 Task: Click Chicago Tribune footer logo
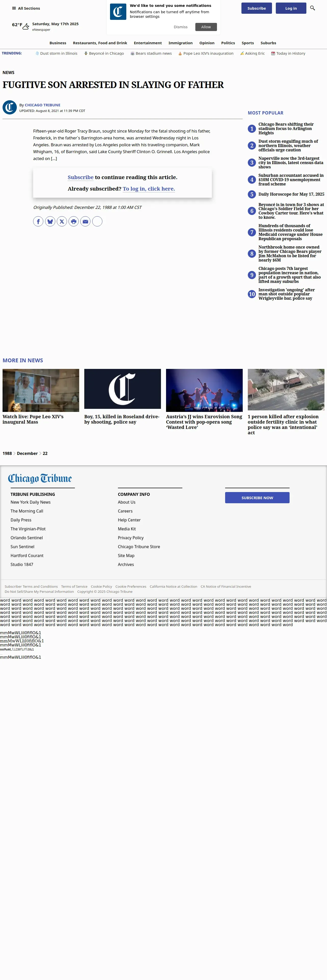[x=40, y=478]
